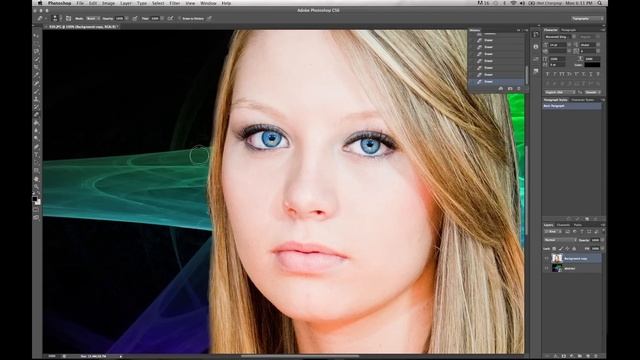Screen dimensions: 640x360
Task: Delete layer using Layers panel trash icon
Action: point(596,356)
